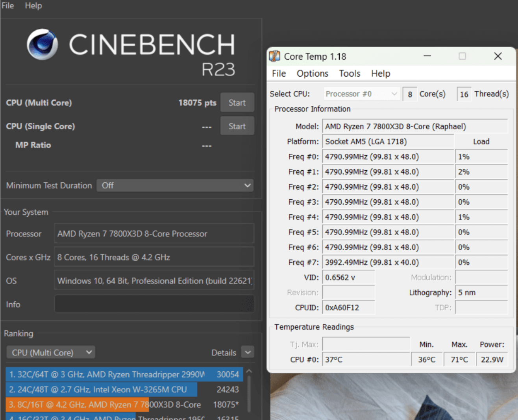This screenshot has height=420, width=518.
Task: Open the Select CPU Processor #0 dropdown
Action: [x=361, y=94]
